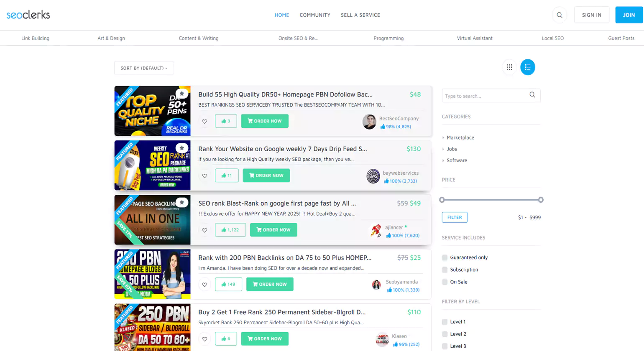The height and width of the screenshot is (351, 644).
Task: Switch to grid view layout
Action: click(509, 67)
